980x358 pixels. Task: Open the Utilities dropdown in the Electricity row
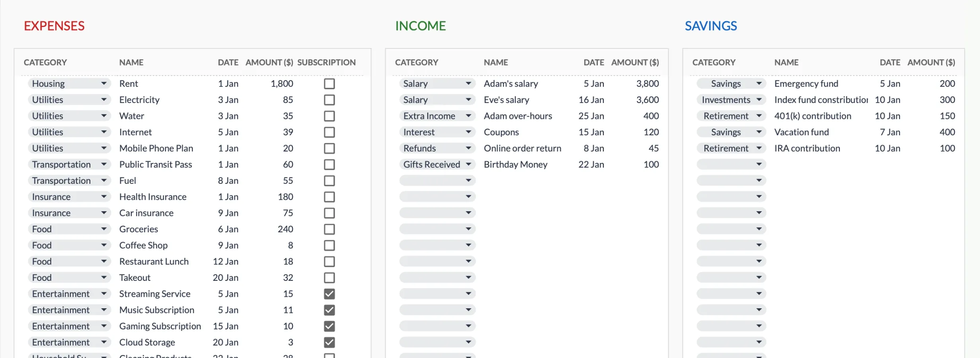coord(69,100)
